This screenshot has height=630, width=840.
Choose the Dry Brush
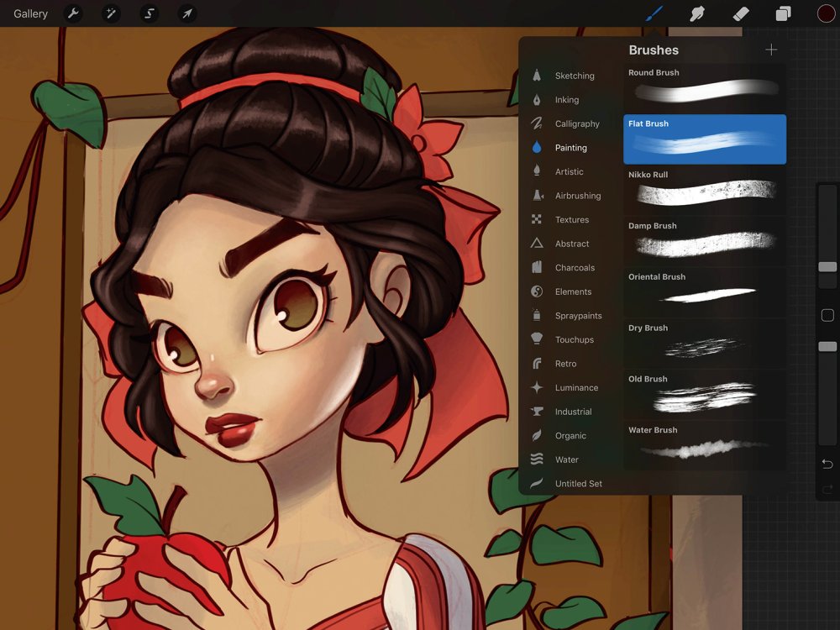coord(705,344)
